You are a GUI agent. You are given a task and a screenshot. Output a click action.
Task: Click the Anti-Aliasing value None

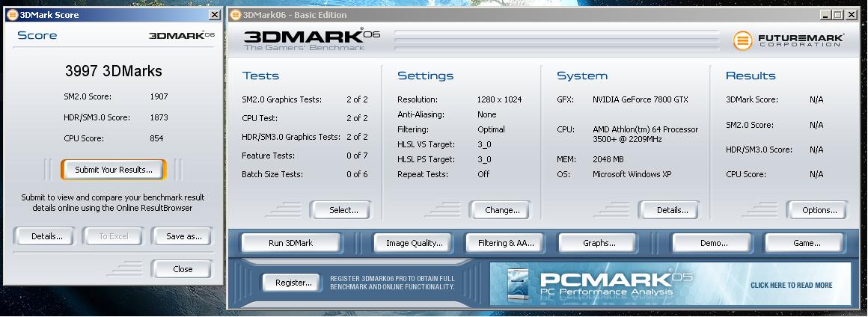(487, 115)
